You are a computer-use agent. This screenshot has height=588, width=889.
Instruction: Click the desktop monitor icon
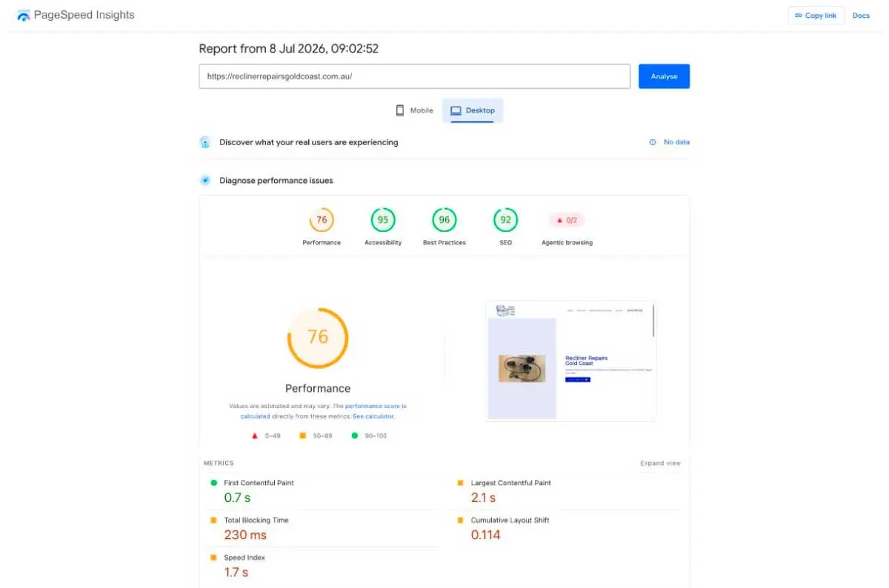456,110
